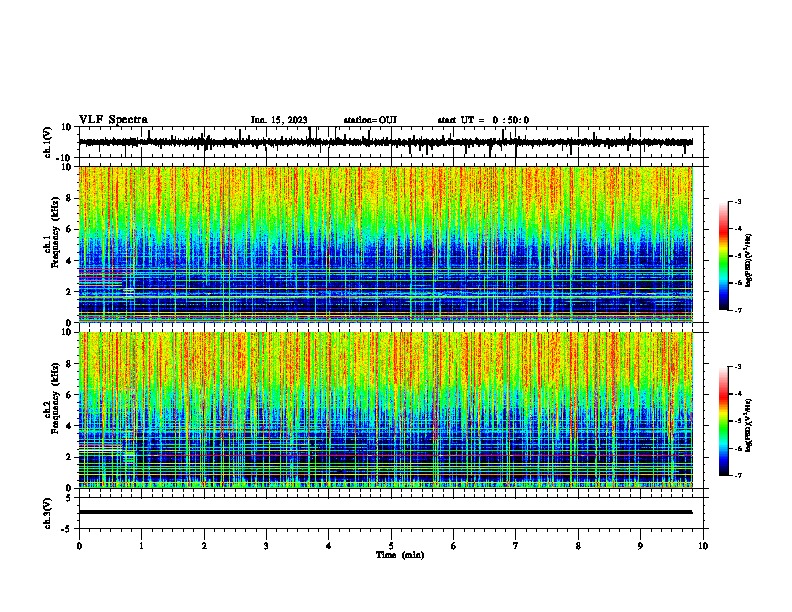
Task: Click time axis tick label "8"
Action: [x=578, y=546]
